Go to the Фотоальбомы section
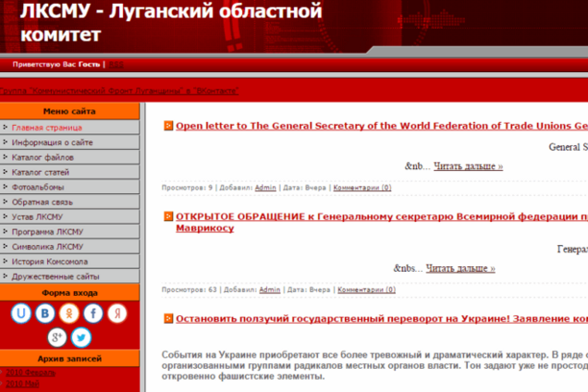The height and width of the screenshot is (392, 588). [x=38, y=187]
